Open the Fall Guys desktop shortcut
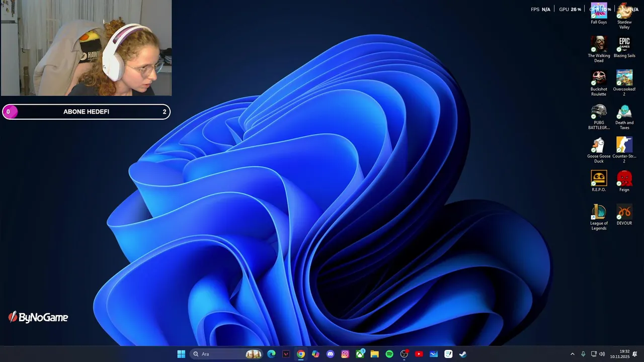The height and width of the screenshot is (362, 644). pyautogui.click(x=599, y=14)
